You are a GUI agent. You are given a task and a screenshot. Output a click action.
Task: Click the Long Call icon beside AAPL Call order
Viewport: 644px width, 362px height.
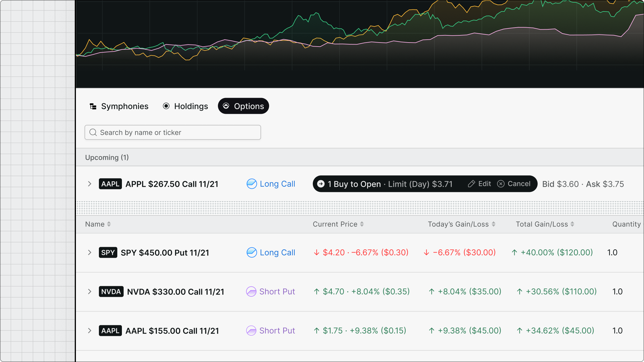[252, 184]
